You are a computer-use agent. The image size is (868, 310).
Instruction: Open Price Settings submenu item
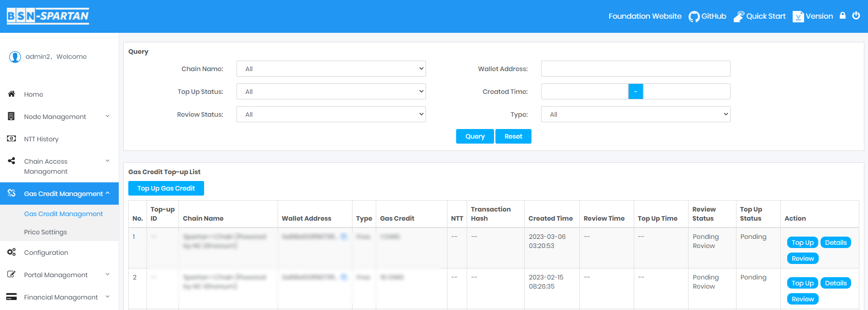point(46,232)
